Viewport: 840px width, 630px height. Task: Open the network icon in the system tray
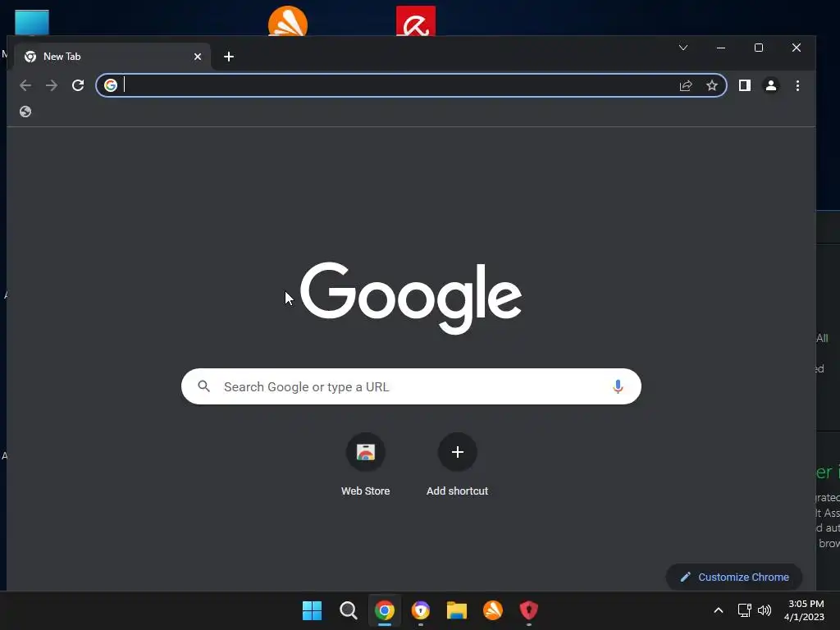[x=744, y=610]
